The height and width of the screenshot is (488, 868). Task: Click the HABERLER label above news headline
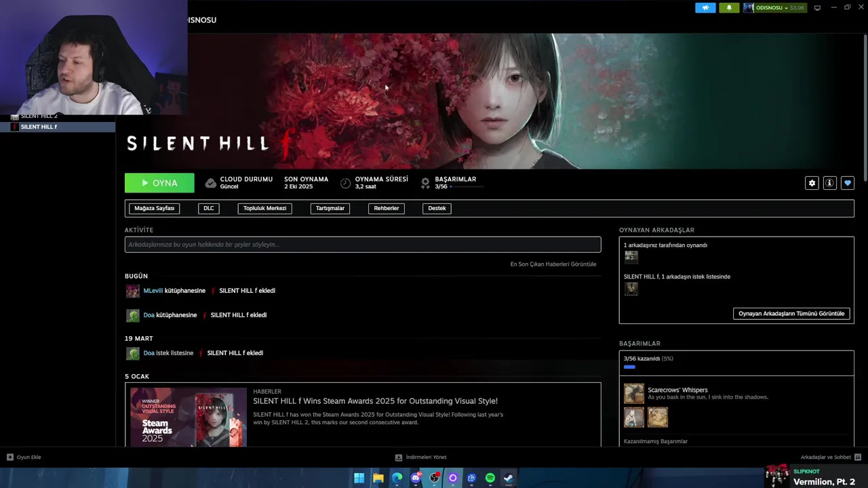[x=267, y=392]
